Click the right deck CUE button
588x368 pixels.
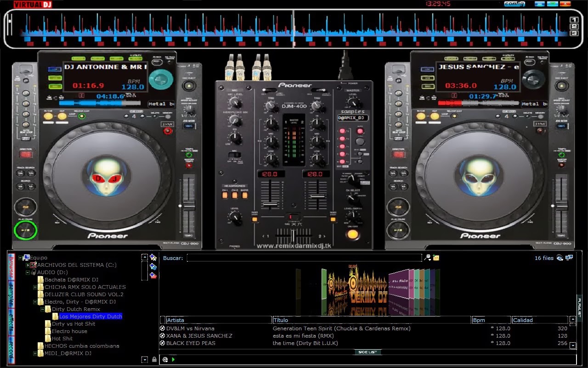397,207
